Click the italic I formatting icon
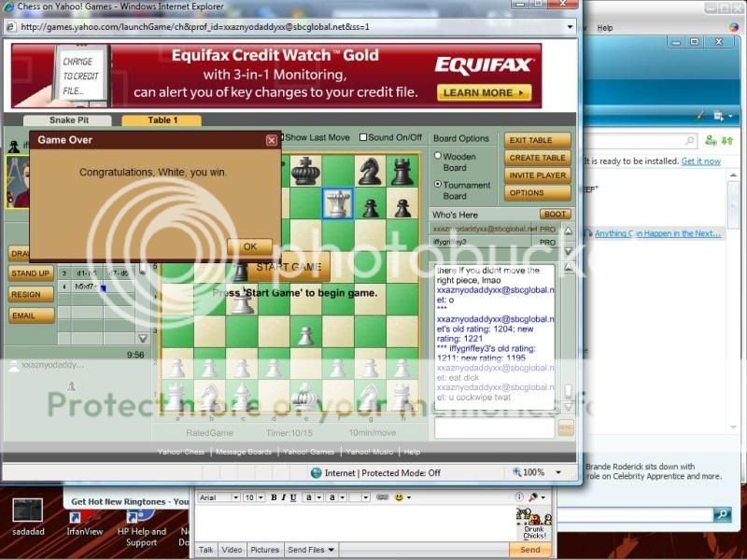Screen dimensions: 747x560 click(284, 497)
